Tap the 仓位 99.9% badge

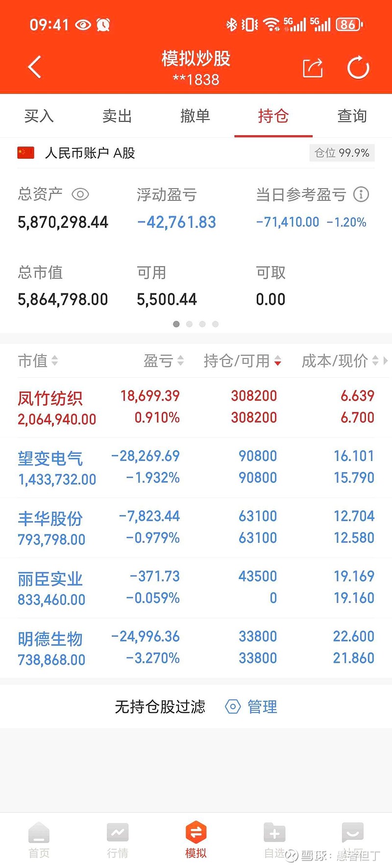[x=342, y=153]
